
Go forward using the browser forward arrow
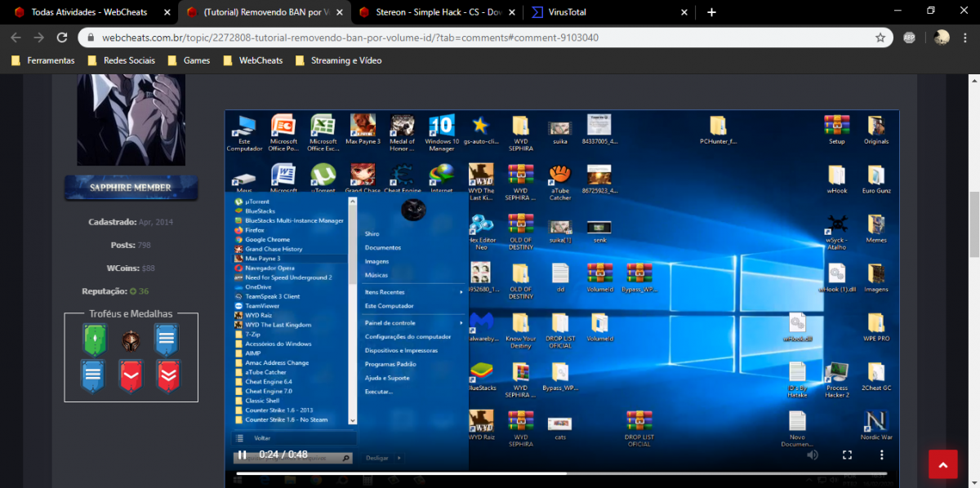click(38, 38)
